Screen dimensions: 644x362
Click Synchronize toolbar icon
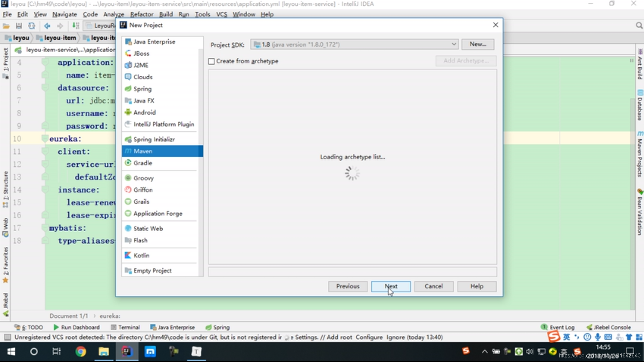[32, 26]
